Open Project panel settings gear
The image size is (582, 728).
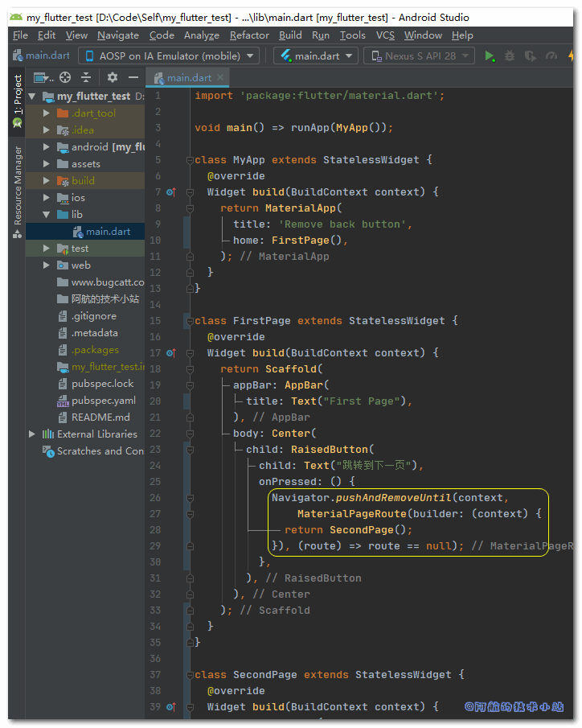(113, 77)
